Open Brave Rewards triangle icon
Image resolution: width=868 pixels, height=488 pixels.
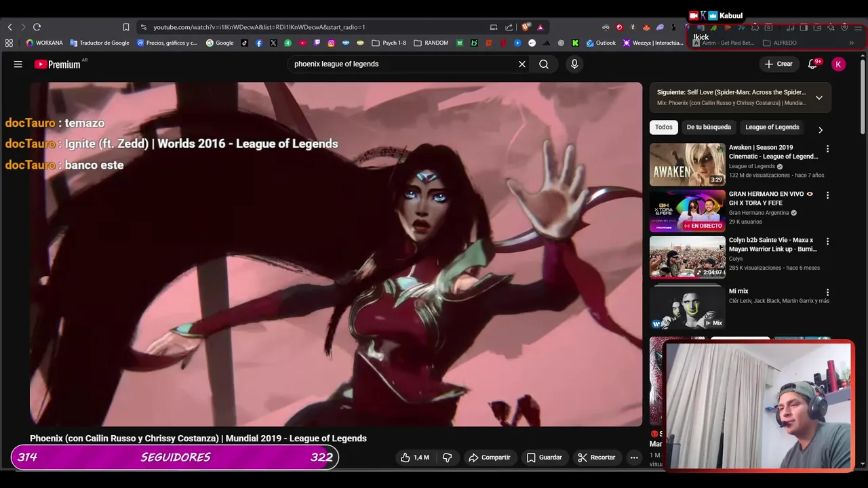tap(540, 27)
